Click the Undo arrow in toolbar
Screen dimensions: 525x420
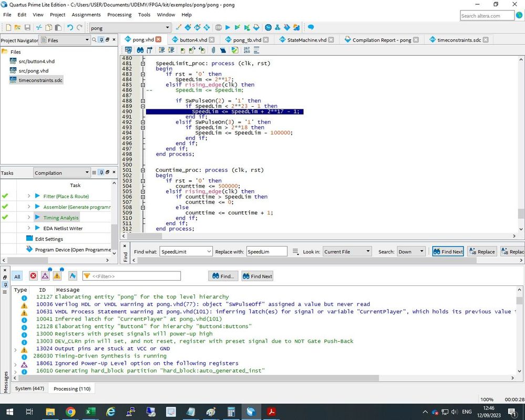click(x=70, y=27)
